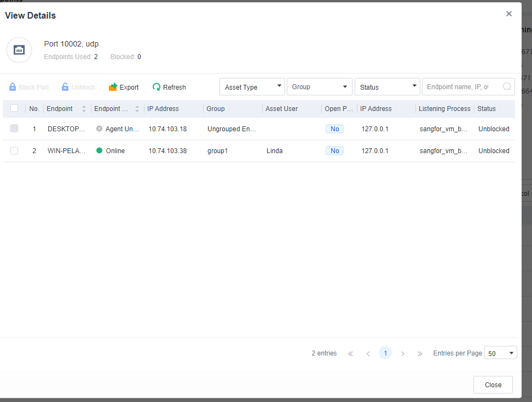
Task: Select page 1 in pagination
Action: click(385, 353)
